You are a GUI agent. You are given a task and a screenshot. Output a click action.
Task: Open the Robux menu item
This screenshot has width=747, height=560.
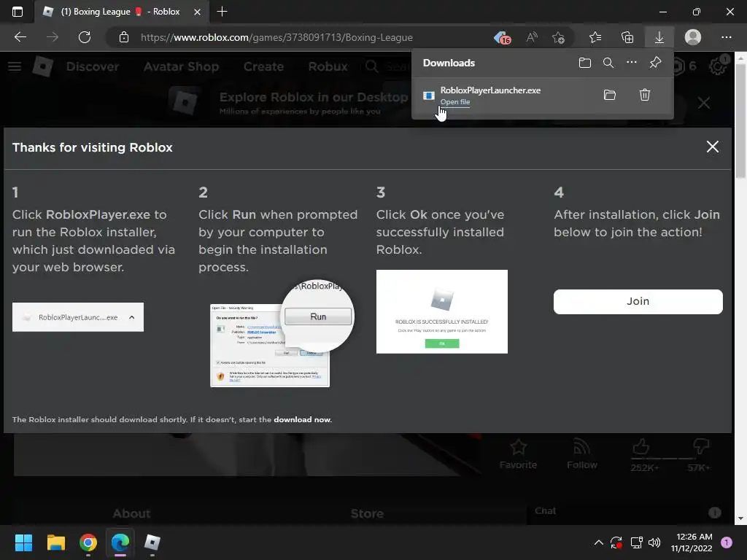328,66
